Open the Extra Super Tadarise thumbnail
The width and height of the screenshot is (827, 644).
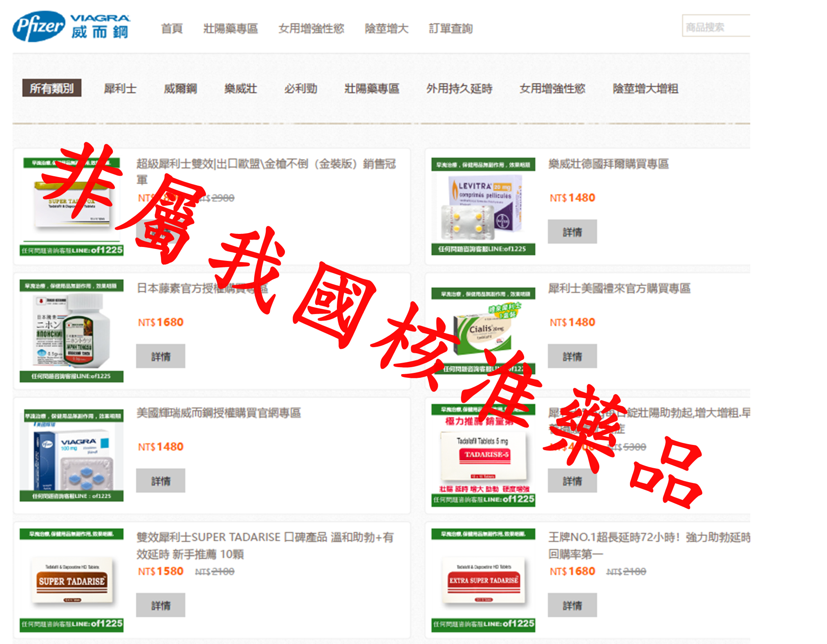(483, 580)
